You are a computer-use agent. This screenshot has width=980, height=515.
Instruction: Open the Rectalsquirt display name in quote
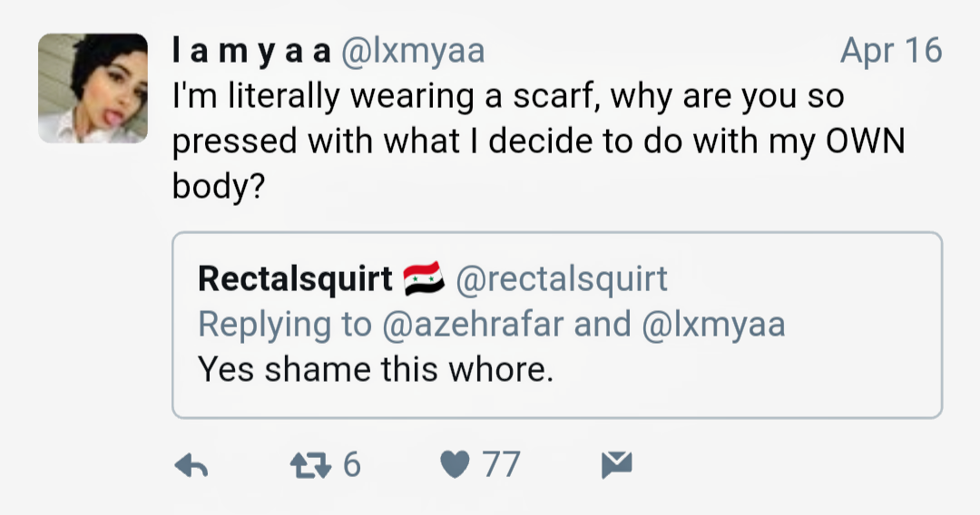(295, 278)
